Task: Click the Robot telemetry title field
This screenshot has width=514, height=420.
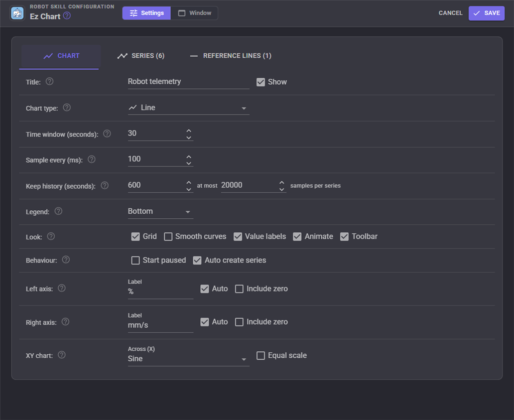Action: click(x=189, y=82)
